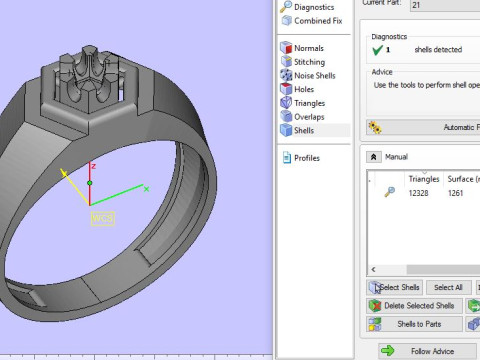Click the shell list scrollbar left arrow
Image resolution: width=480 pixels, height=360 pixels.
[373, 269]
